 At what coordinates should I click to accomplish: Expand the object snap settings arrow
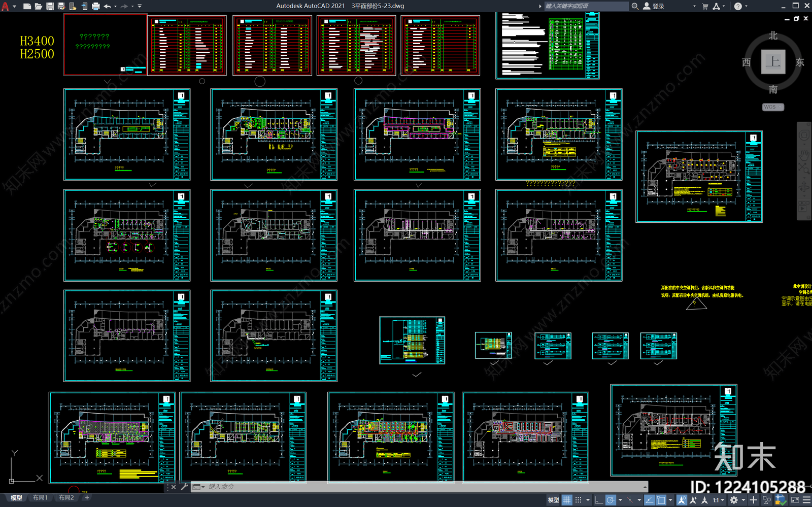[670, 500]
